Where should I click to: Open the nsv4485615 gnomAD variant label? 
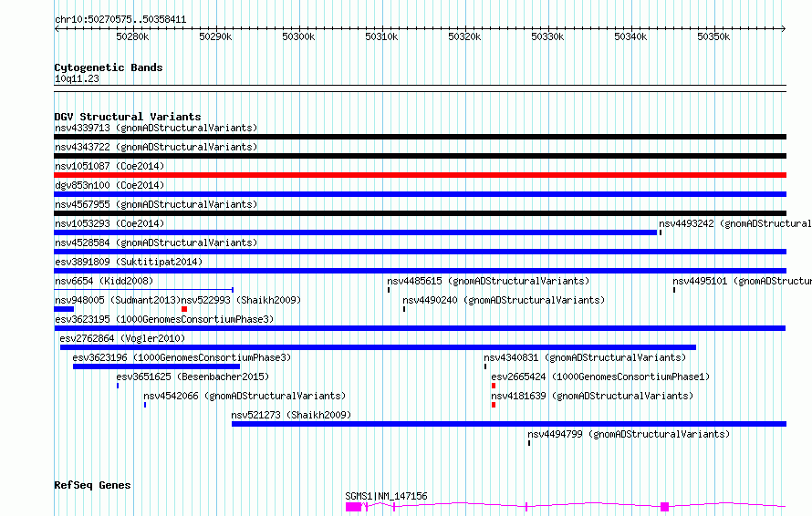tap(488, 281)
